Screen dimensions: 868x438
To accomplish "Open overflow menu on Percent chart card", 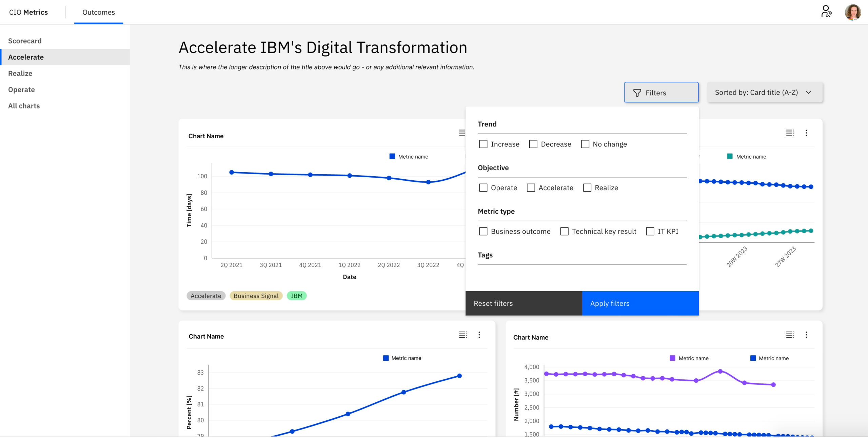I will pos(479,335).
